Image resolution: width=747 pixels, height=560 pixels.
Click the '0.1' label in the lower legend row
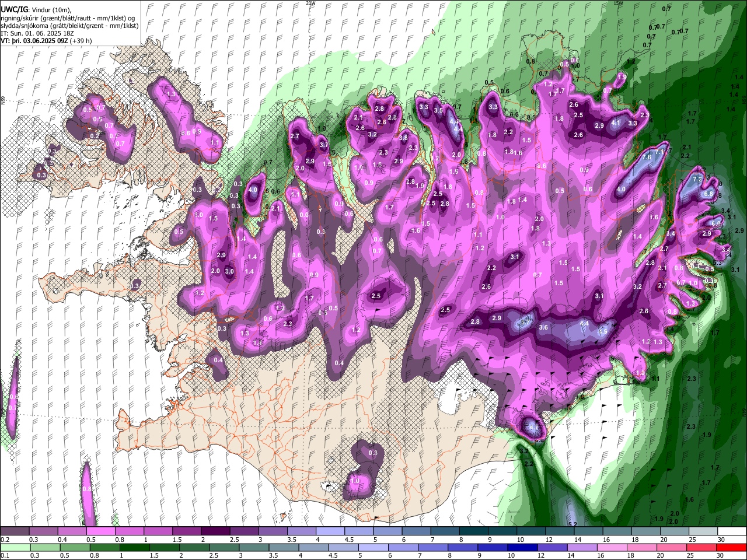5,556
